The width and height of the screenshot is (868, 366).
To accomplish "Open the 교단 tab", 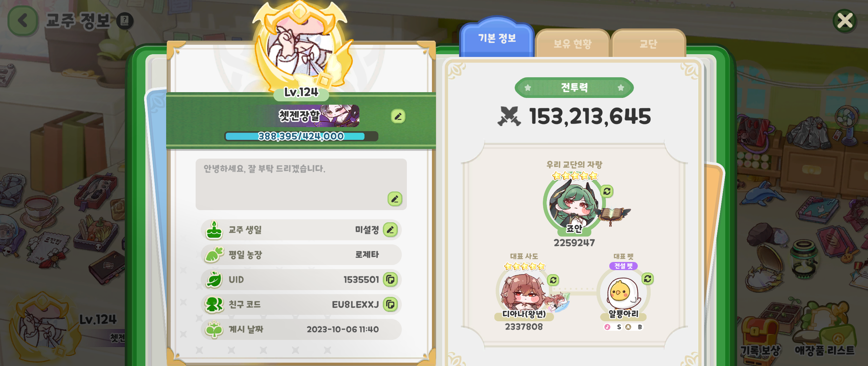I will click(x=648, y=43).
